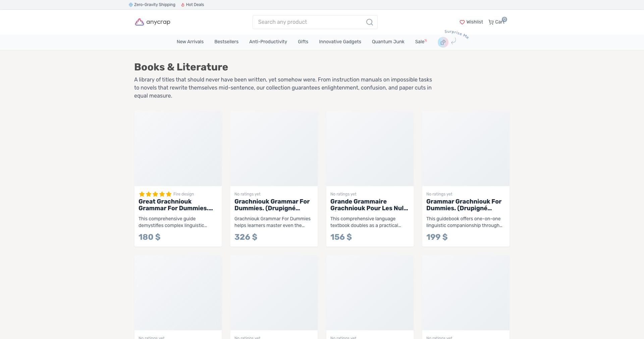This screenshot has width=644, height=339.
Task: Click the anycrap cloud logo icon
Action: coord(139,22)
